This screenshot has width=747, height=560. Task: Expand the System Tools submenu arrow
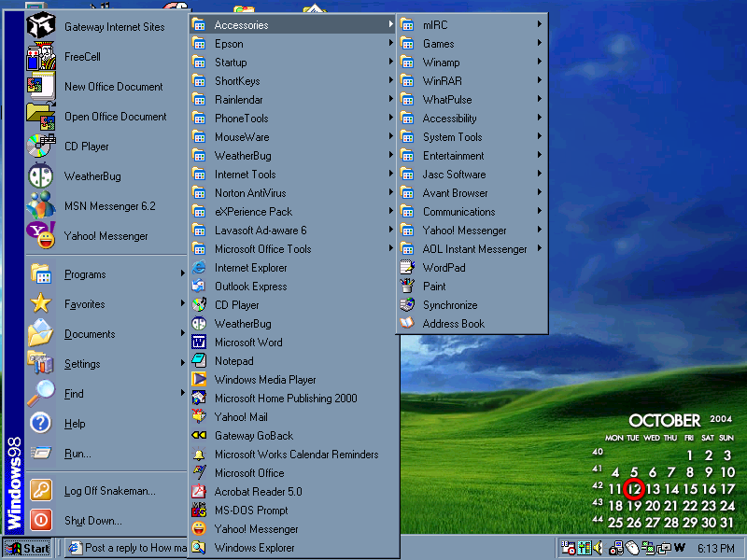click(x=540, y=136)
